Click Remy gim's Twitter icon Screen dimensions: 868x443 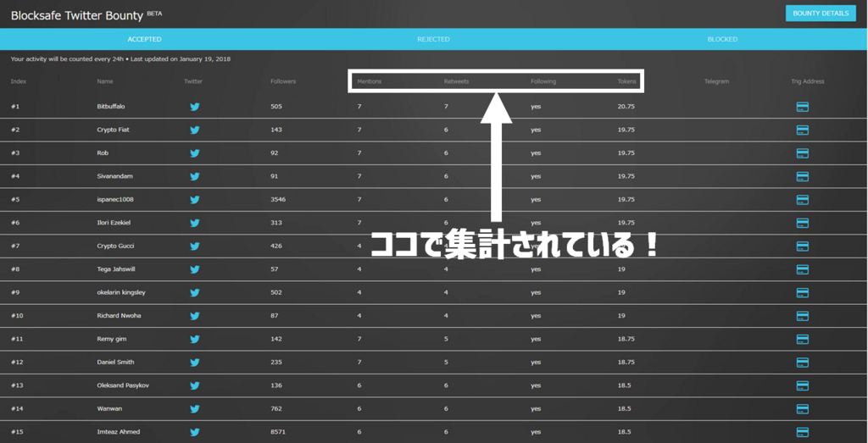click(x=195, y=339)
